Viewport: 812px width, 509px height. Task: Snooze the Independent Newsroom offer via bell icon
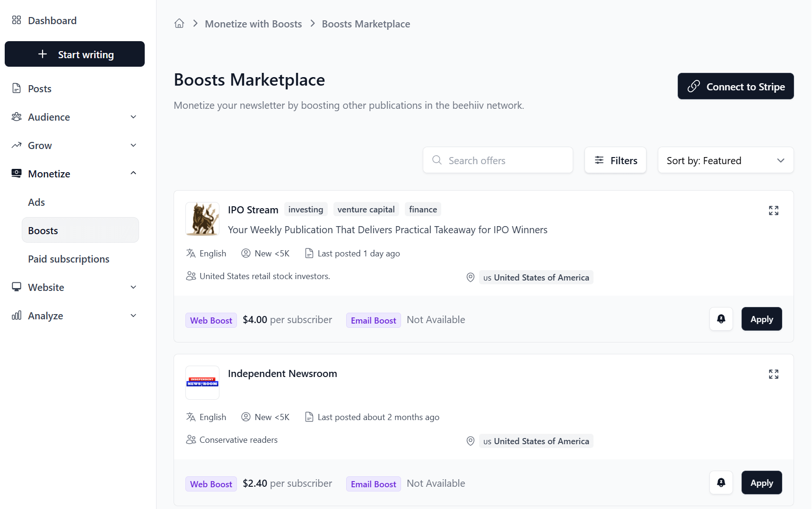(721, 483)
